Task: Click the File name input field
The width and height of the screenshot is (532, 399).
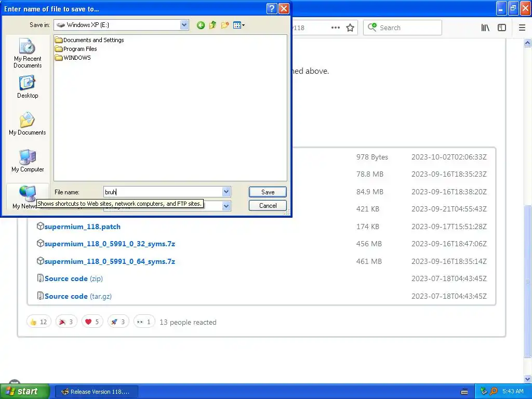Action: tap(163, 192)
